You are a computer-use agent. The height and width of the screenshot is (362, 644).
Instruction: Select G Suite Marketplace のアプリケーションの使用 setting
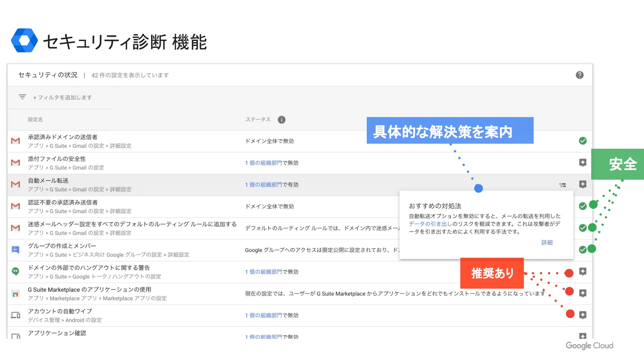coord(90,290)
